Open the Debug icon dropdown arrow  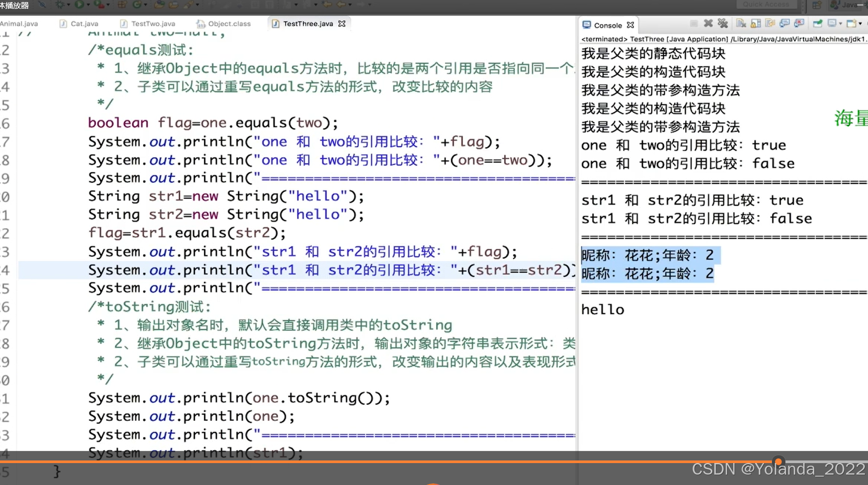[x=68, y=5]
